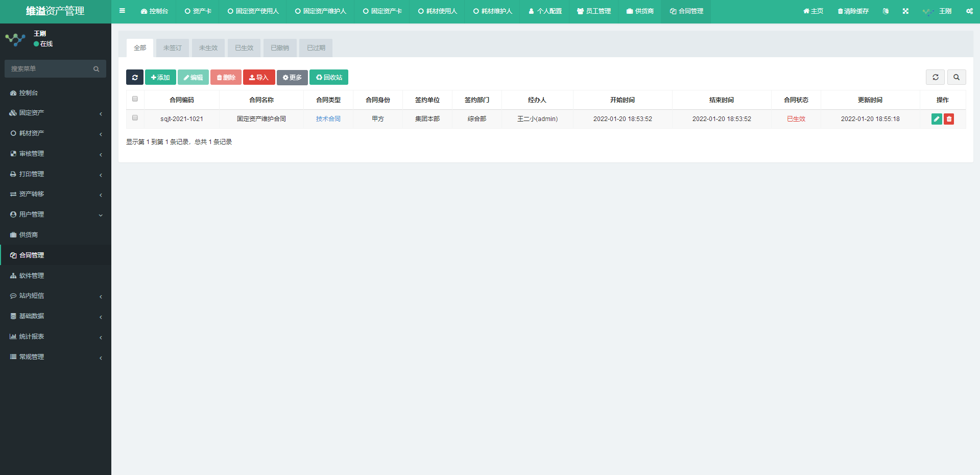
Task: Expand the 统计报表 sidebar menu
Action: click(x=55, y=337)
